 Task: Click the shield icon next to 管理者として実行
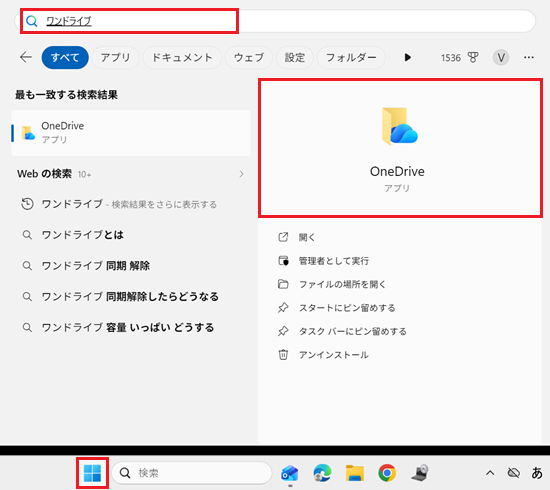[x=283, y=261]
